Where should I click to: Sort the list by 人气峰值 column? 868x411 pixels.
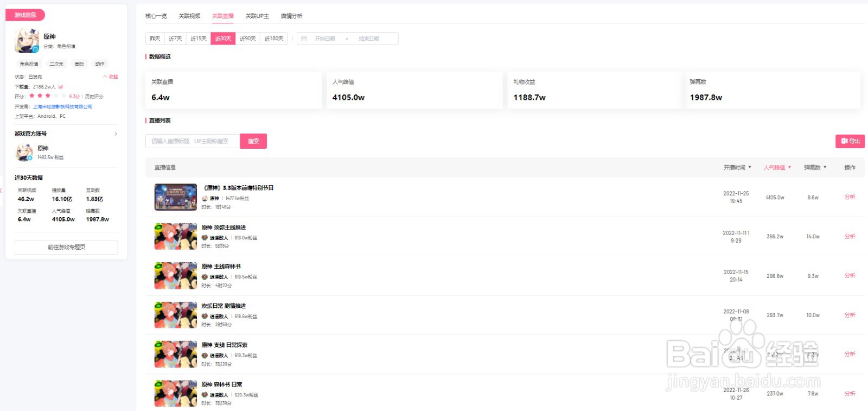pyautogui.click(x=777, y=167)
